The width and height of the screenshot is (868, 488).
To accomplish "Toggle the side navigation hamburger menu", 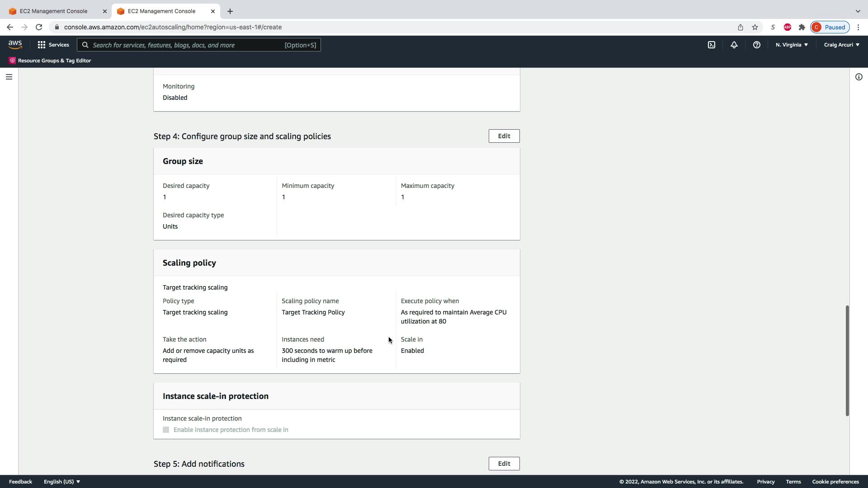I will 9,77.
